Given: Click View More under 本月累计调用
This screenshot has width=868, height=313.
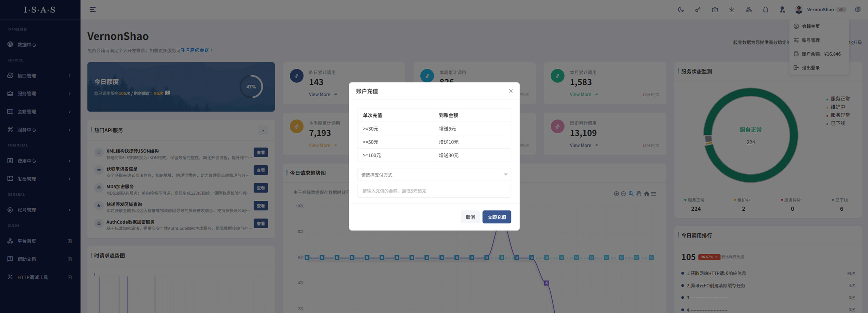Looking at the screenshot, I should pyautogui.click(x=584, y=94).
